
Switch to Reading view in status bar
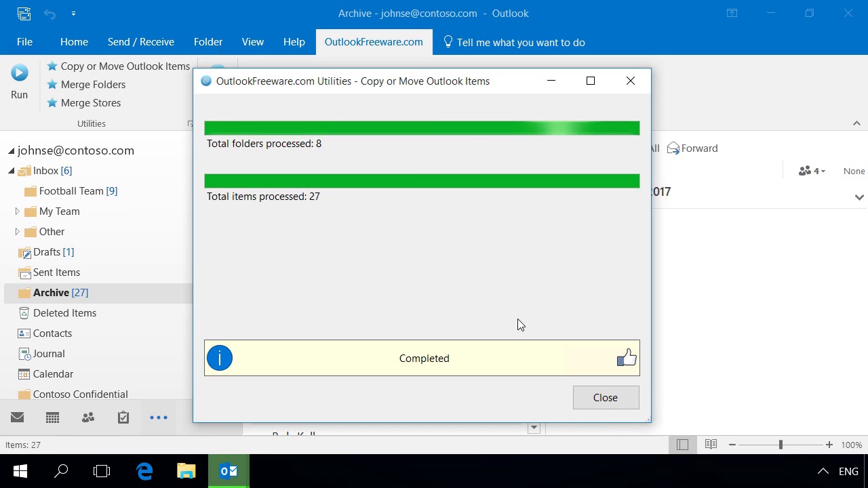click(711, 445)
